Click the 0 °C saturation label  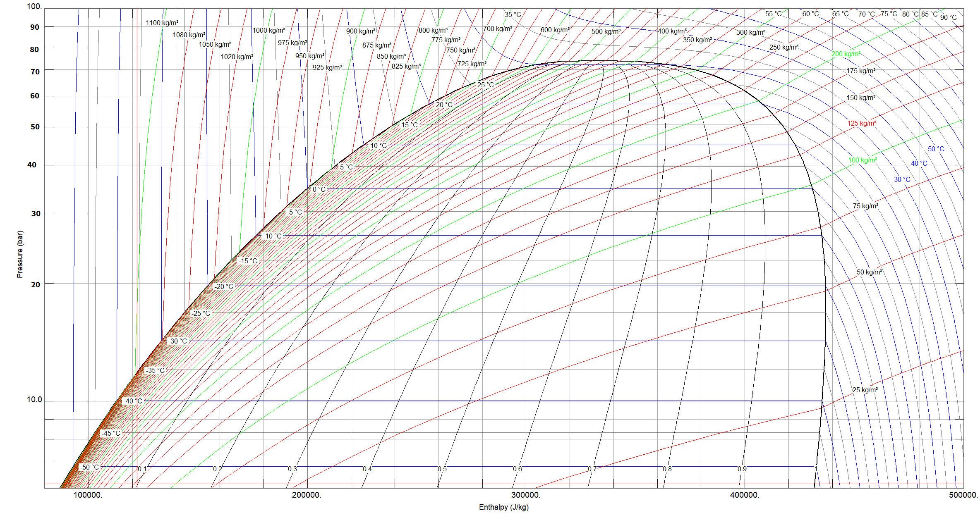[x=319, y=189]
